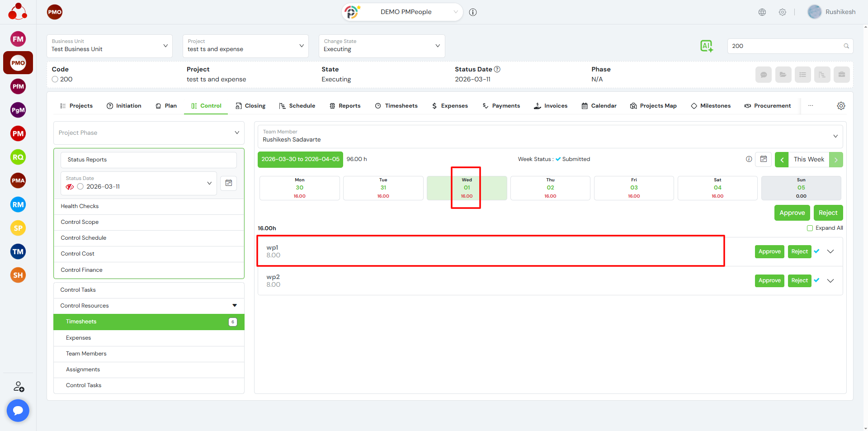Open the language globe icon
Screen dimensions: 868x431
(762, 12)
